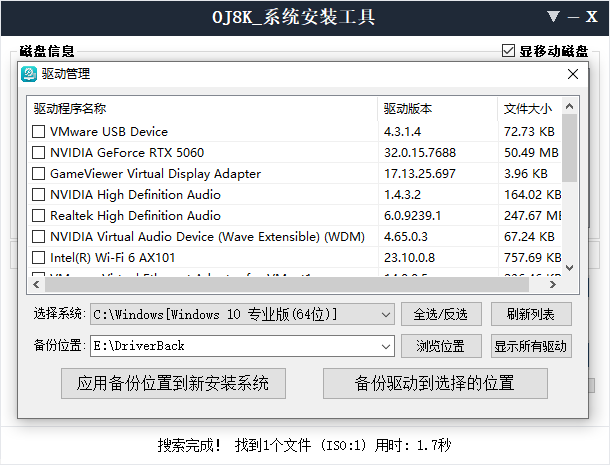610x465 pixels.
Task: Sort by 驱动程序名称 column header
Action: pyautogui.click(x=203, y=109)
